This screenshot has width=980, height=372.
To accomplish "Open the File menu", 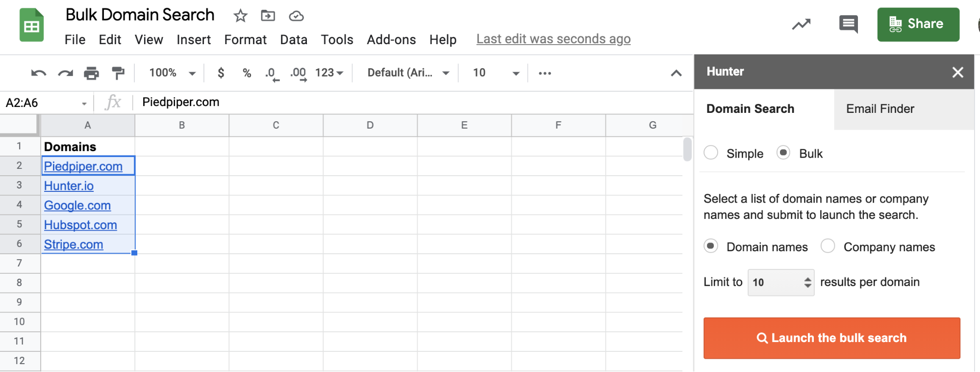I will (x=75, y=40).
